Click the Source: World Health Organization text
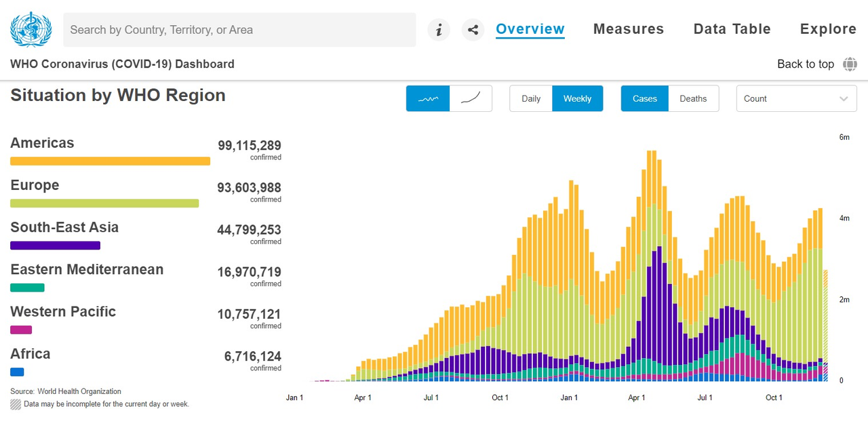The image size is (868, 434). pyautogui.click(x=66, y=391)
